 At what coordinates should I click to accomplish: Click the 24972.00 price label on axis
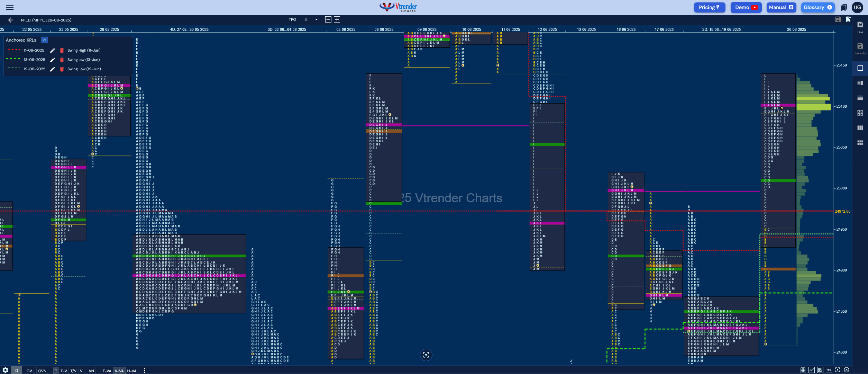(x=842, y=211)
